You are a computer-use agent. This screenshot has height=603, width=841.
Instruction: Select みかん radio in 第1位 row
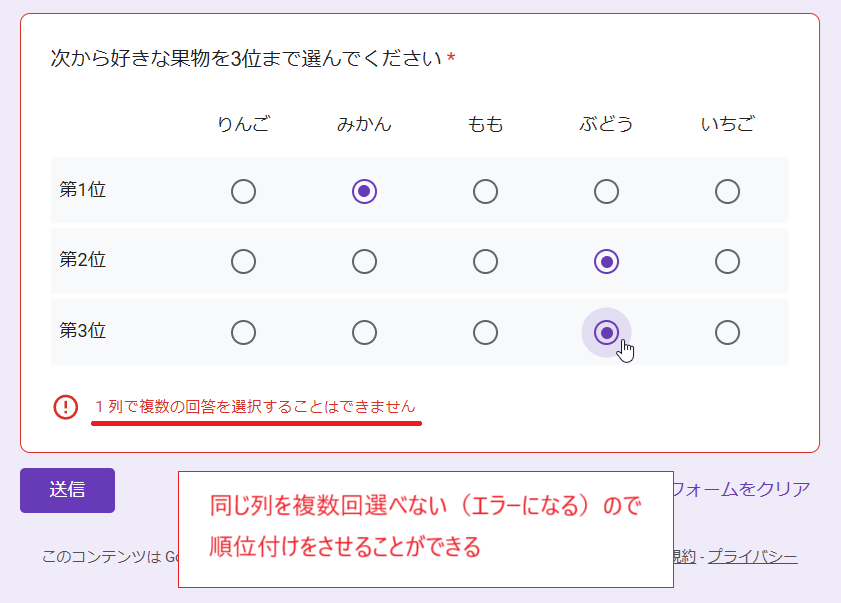click(364, 192)
